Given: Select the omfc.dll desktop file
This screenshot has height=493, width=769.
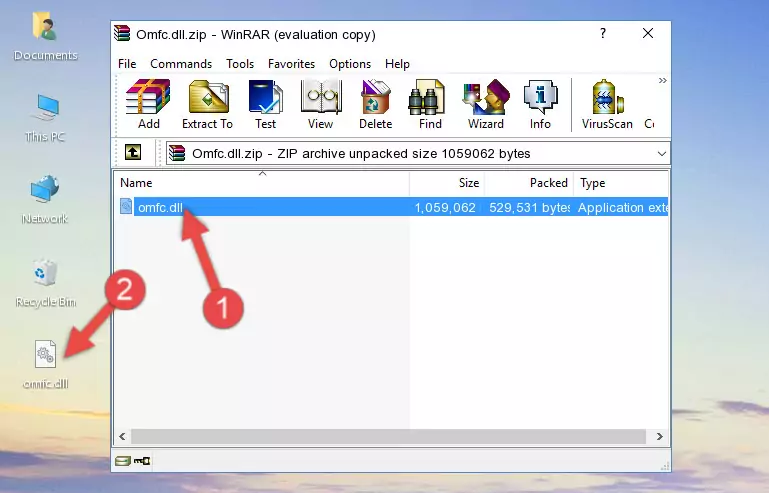Looking at the screenshot, I should [x=45, y=364].
